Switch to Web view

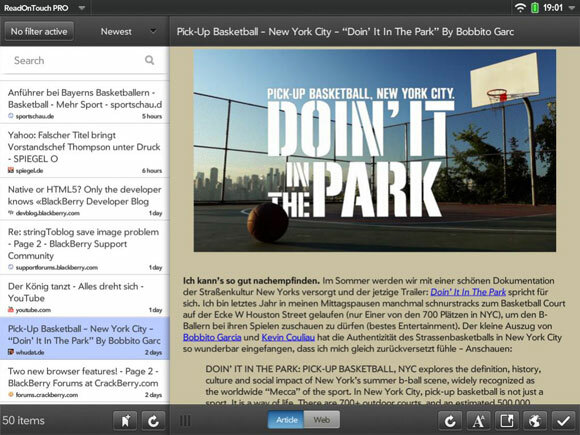321,420
